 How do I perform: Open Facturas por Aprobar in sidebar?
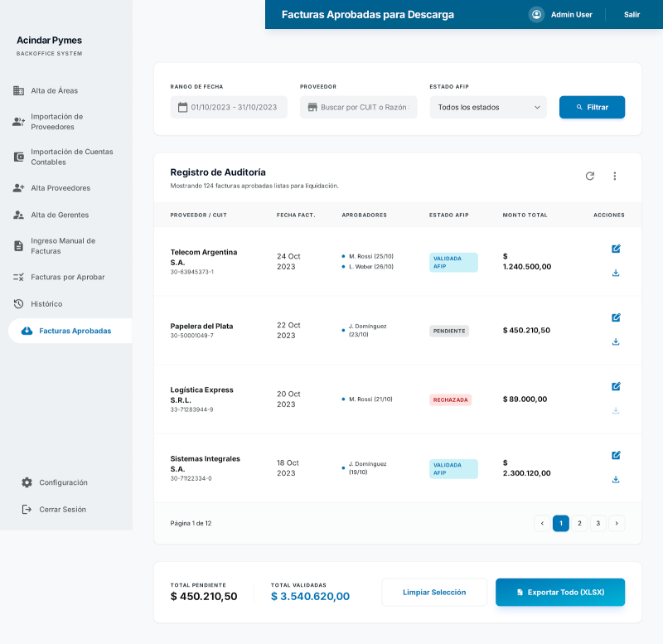[67, 277]
